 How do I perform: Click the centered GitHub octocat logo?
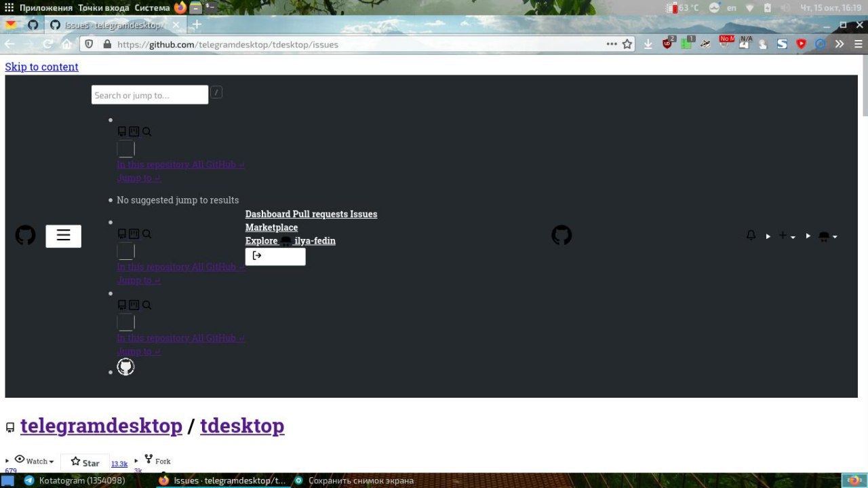click(561, 236)
